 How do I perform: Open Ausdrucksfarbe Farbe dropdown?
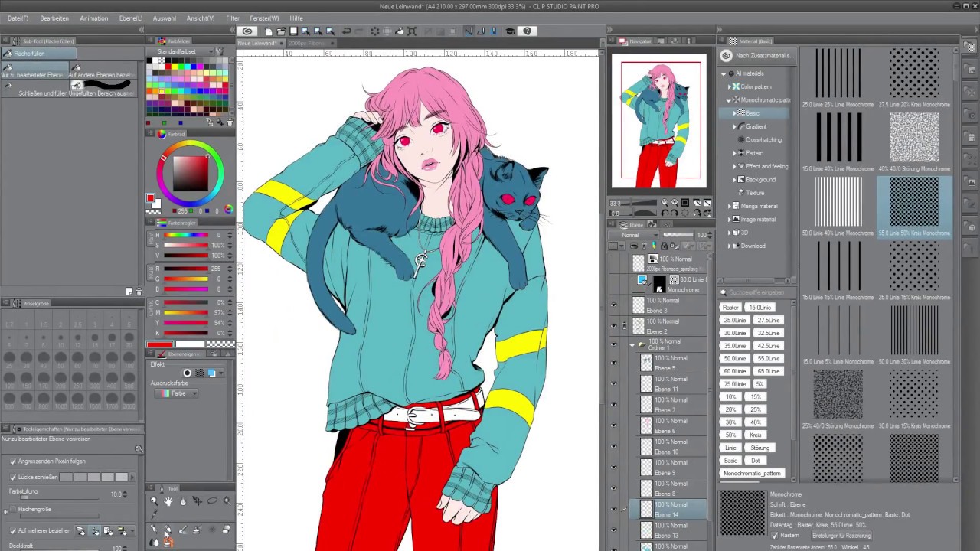[x=177, y=393]
